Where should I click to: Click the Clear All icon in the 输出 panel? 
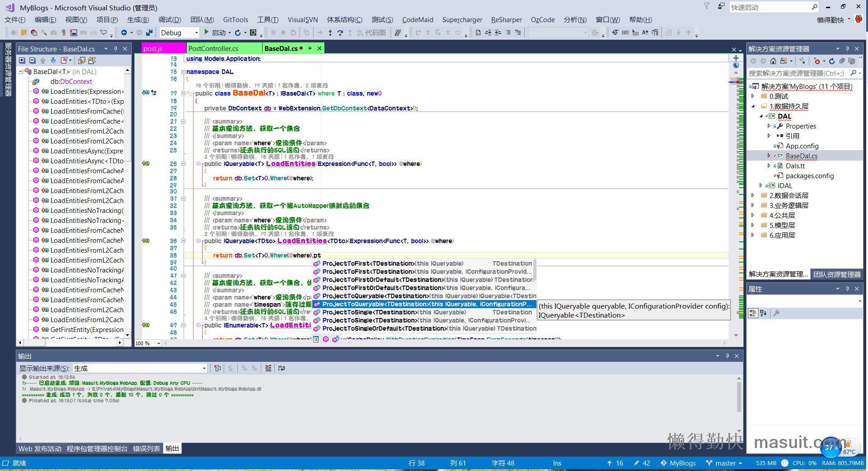pyautogui.click(x=268, y=369)
